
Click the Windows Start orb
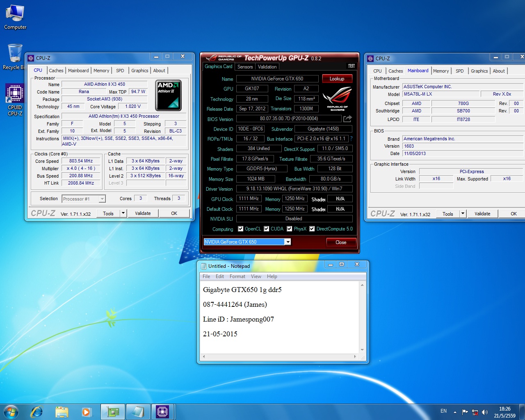11,412
